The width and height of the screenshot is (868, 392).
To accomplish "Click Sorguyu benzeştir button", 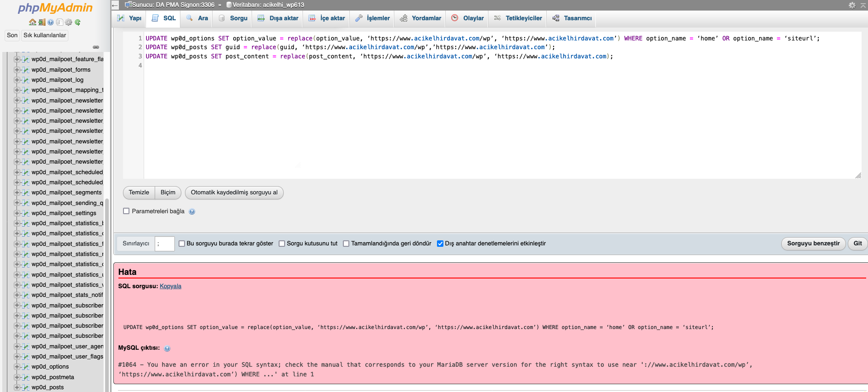I will point(813,244).
